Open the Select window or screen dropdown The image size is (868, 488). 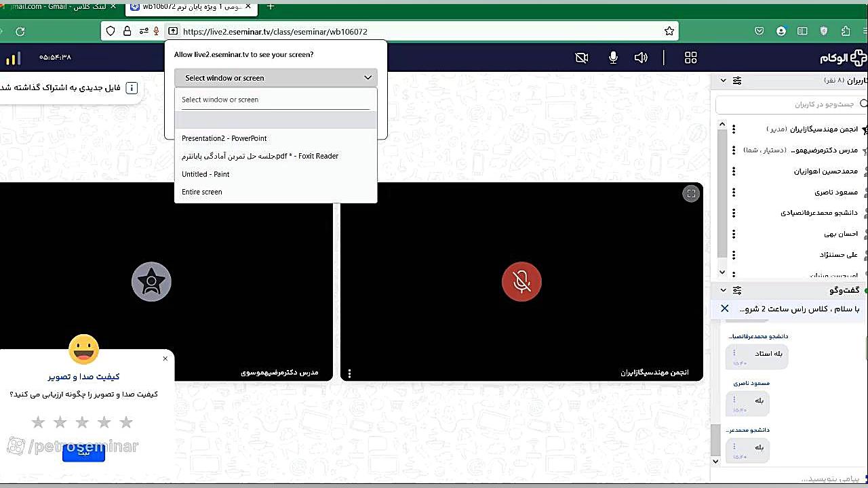pos(275,78)
